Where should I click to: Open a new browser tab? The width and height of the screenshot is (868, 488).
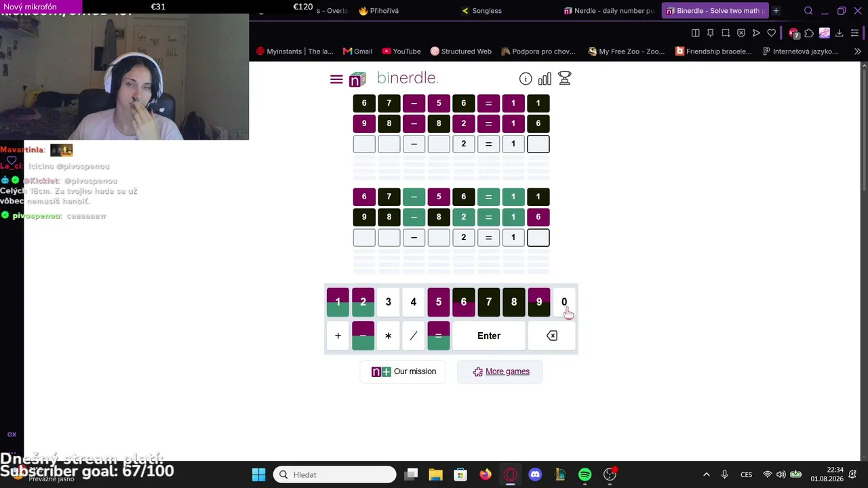[776, 11]
